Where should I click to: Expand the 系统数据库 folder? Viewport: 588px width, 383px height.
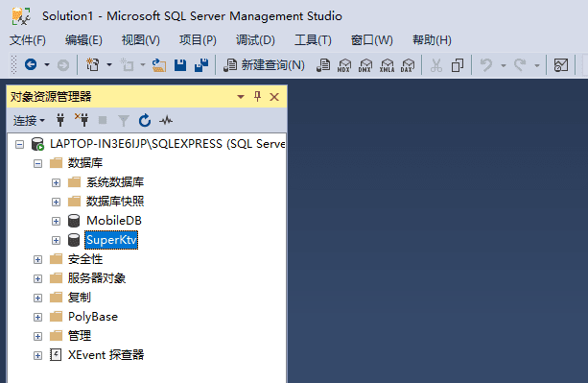56,182
